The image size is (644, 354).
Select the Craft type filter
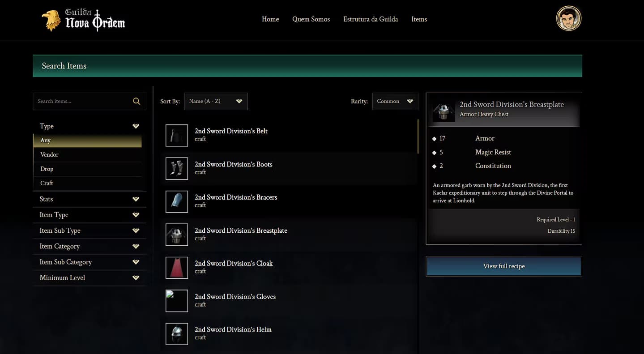47,183
